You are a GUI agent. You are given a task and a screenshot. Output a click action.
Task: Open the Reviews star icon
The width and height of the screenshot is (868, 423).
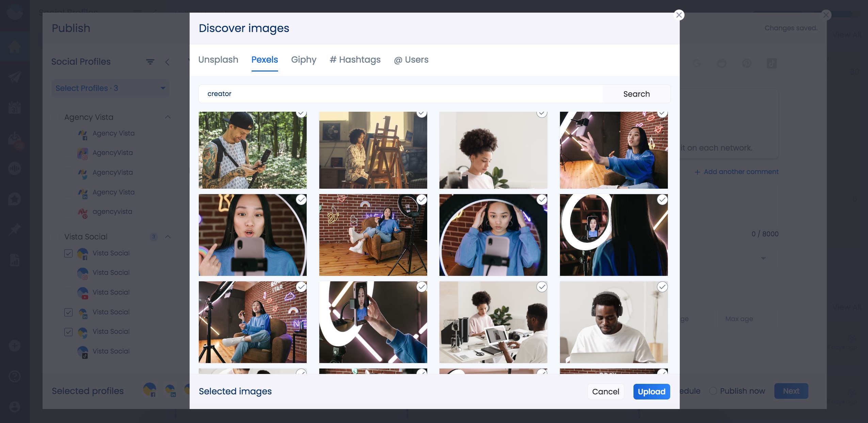[x=15, y=199]
